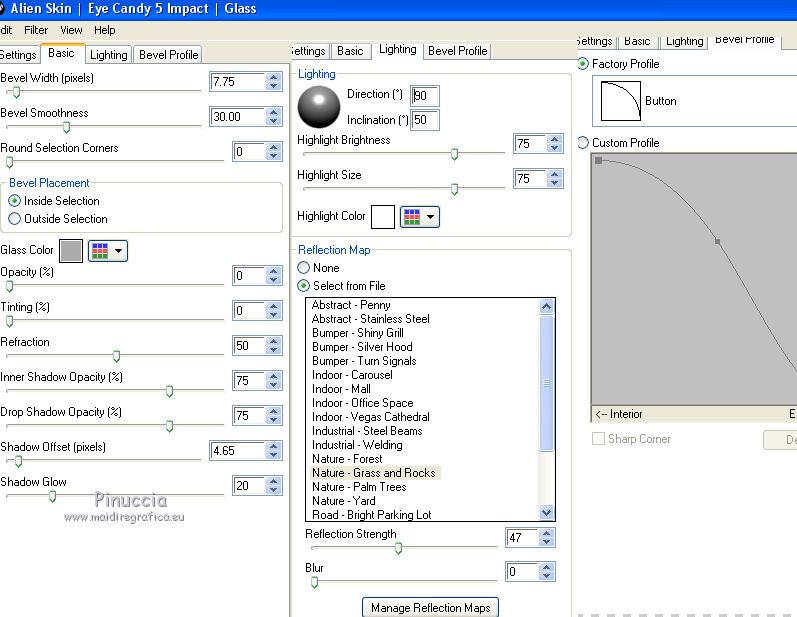Viewport: 797px width, 617px height.
Task: Click the Shadow Offset input field
Action: coord(236,451)
